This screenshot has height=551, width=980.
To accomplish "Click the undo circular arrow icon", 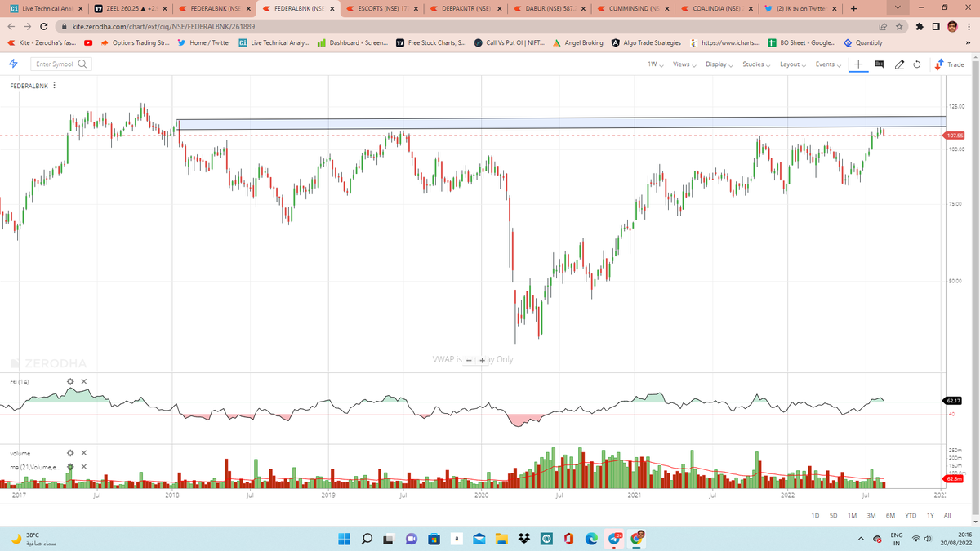I will point(917,64).
